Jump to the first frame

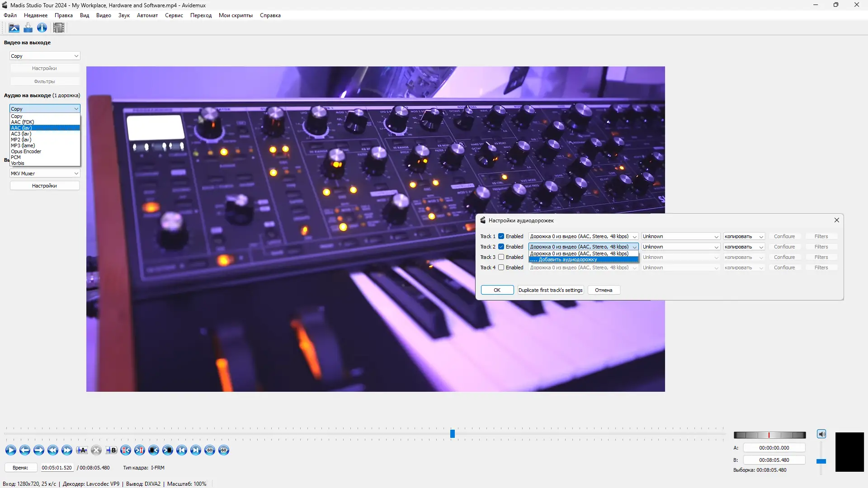(x=182, y=450)
